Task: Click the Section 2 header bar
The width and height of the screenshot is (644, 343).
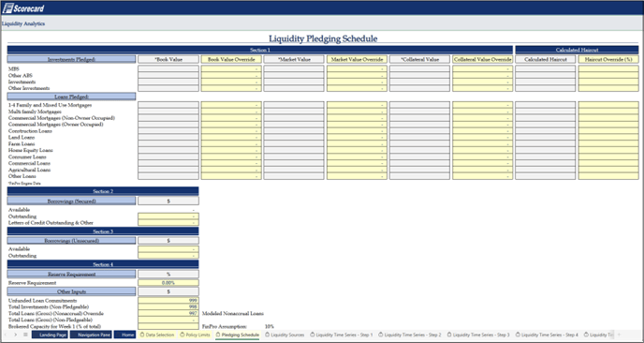Action: (103, 191)
